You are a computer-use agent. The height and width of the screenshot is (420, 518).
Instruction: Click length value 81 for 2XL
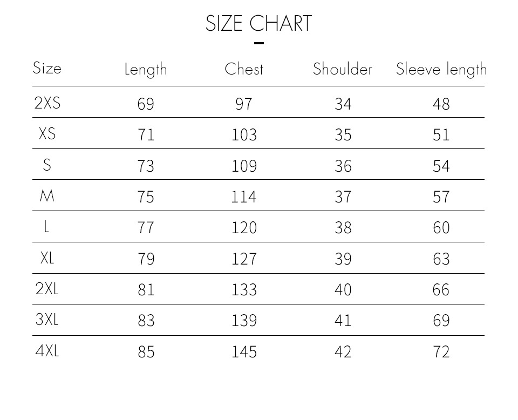(x=146, y=289)
